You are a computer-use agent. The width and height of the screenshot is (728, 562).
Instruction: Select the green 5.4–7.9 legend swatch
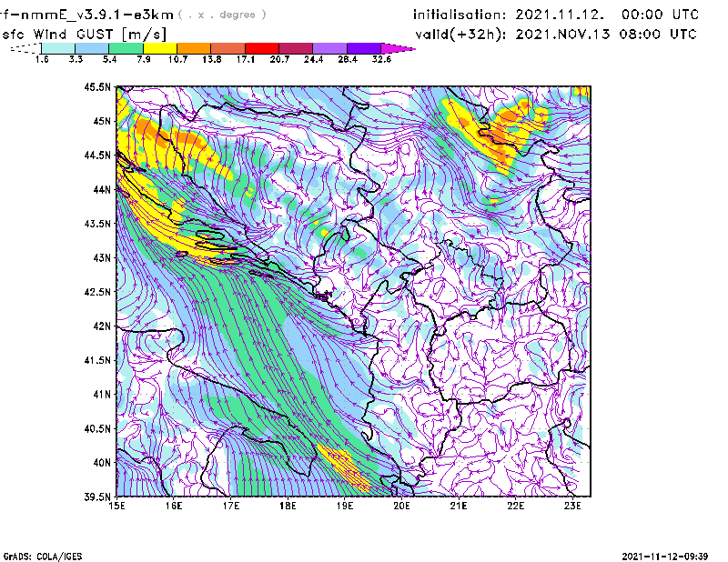pyautogui.click(x=126, y=48)
